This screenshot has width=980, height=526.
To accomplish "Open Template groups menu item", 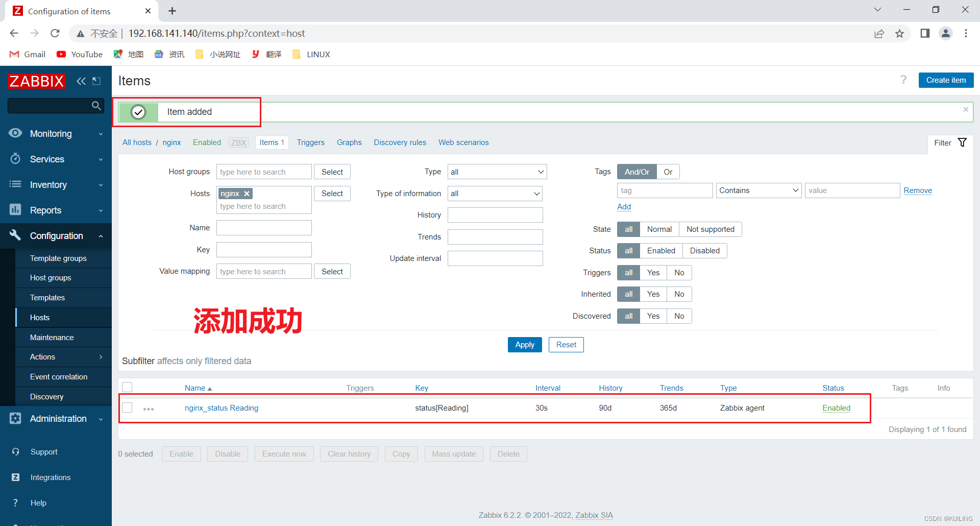I will [58, 258].
